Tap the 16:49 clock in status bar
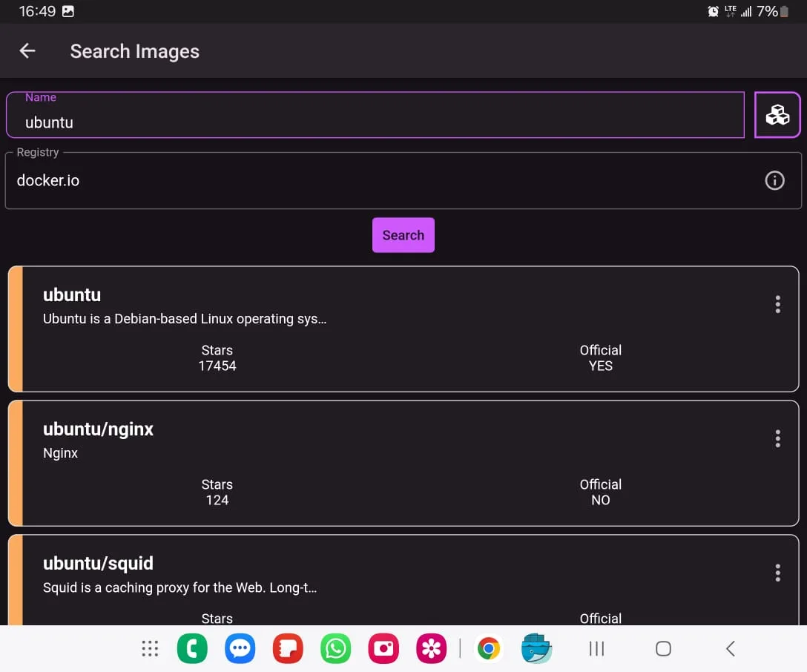Viewport: 807px width, 672px height. click(37, 11)
